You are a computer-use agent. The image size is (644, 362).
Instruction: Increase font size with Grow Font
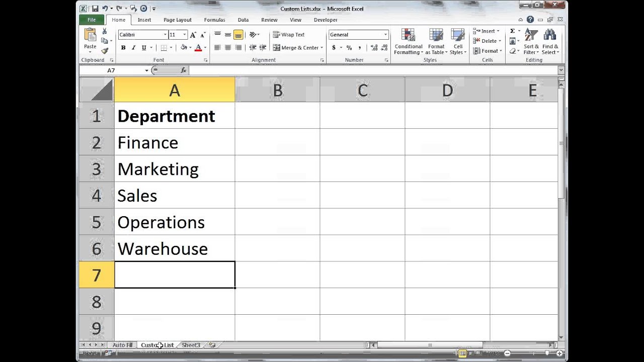point(193,35)
